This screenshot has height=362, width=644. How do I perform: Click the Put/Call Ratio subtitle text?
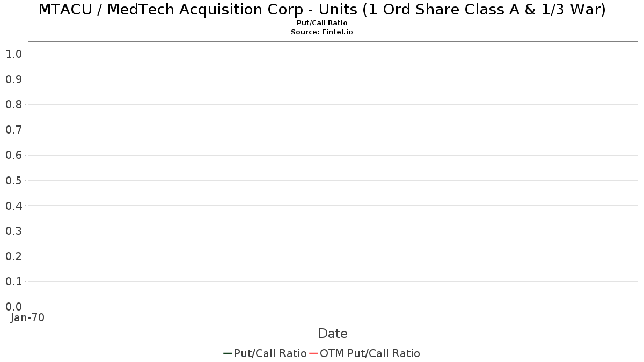322,23
